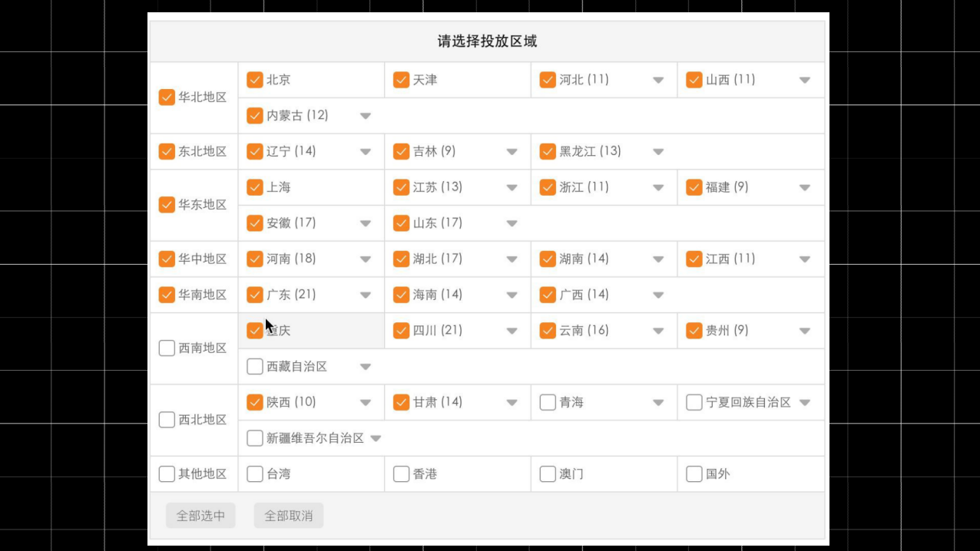Uncheck the 天津 checkbox
The image size is (980, 551).
(401, 80)
